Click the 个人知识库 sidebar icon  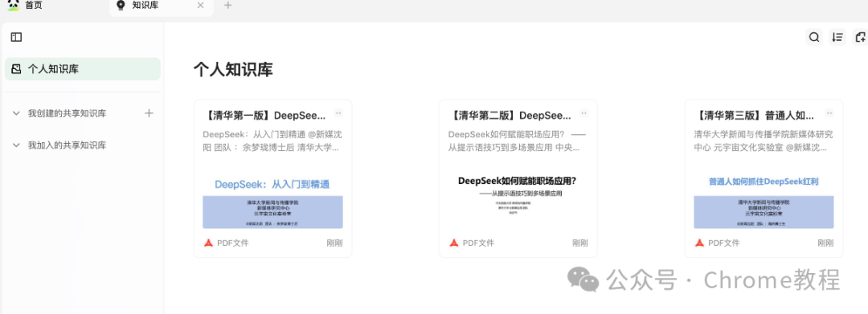17,69
